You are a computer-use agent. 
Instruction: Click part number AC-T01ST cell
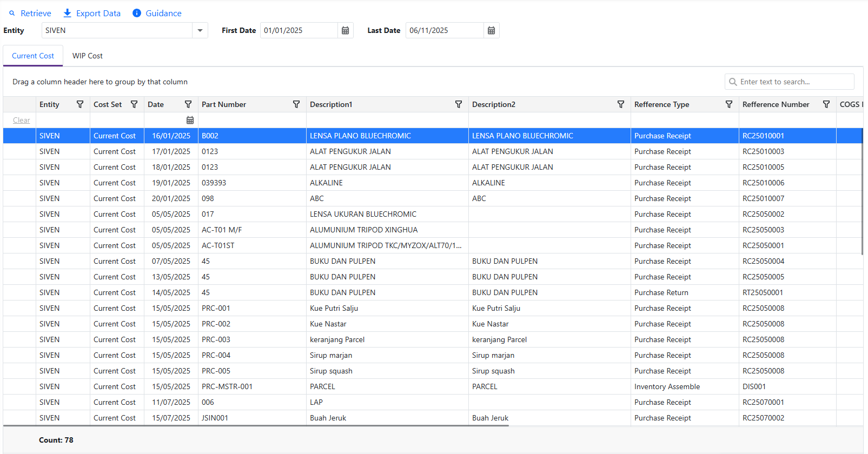coord(252,245)
